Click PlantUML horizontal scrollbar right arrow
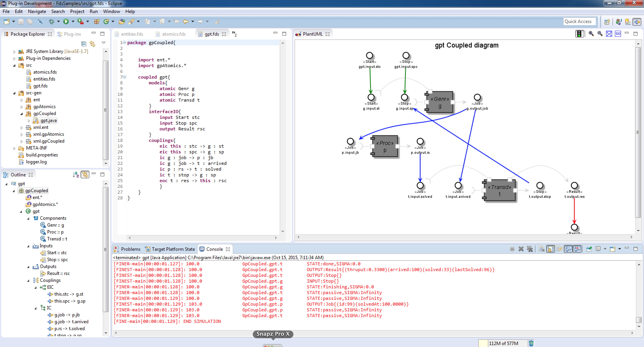This screenshot has height=347, width=644. point(632,237)
